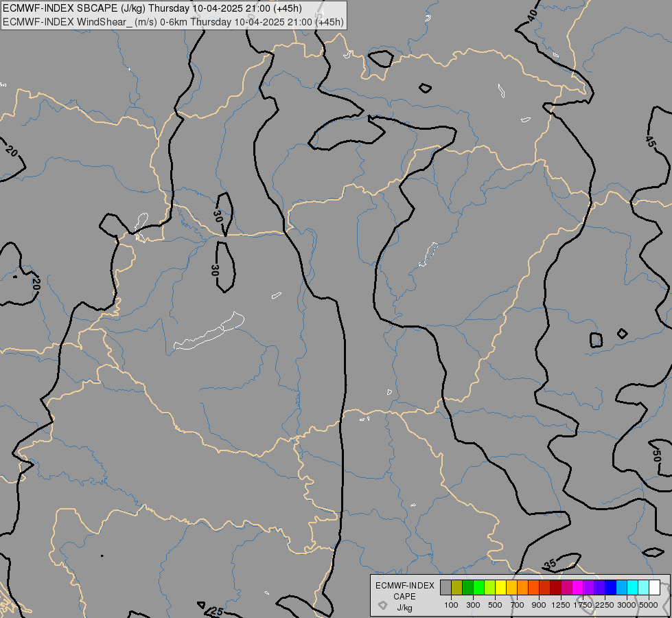Click the contour label 35

(x=550, y=564)
